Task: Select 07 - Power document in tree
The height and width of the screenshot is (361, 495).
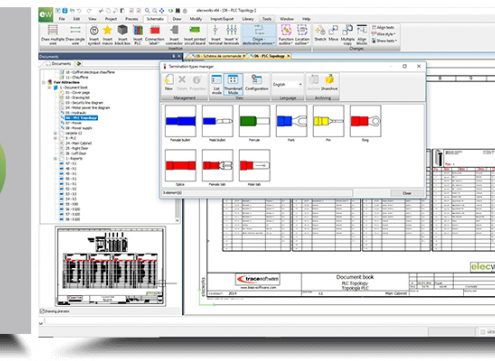Action: pos(73,123)
